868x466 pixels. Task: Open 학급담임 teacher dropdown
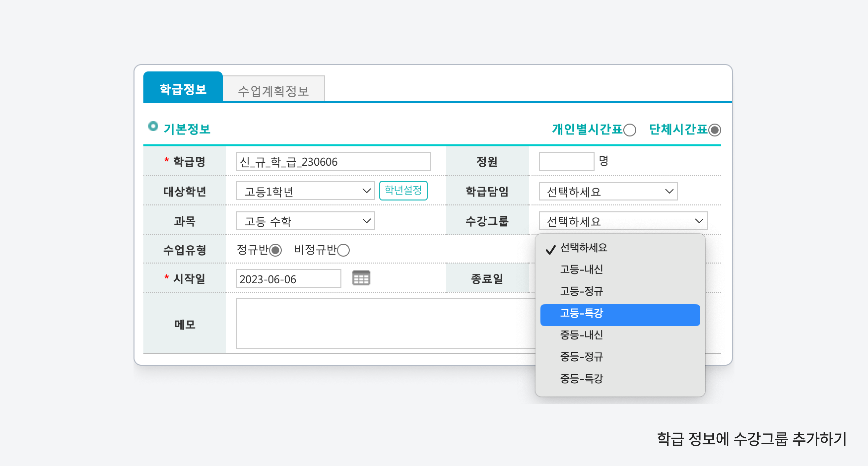608,191
